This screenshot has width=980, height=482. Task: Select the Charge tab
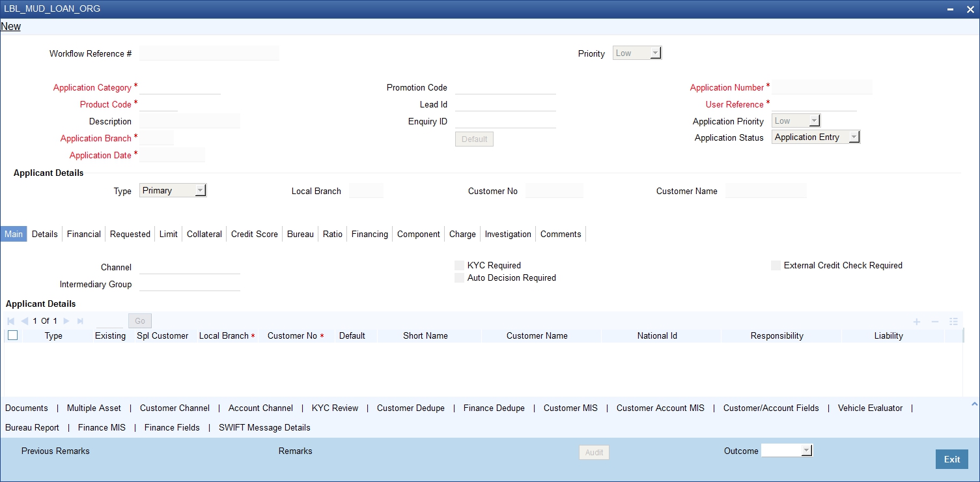pyautogui.click(x=462, y=234)
